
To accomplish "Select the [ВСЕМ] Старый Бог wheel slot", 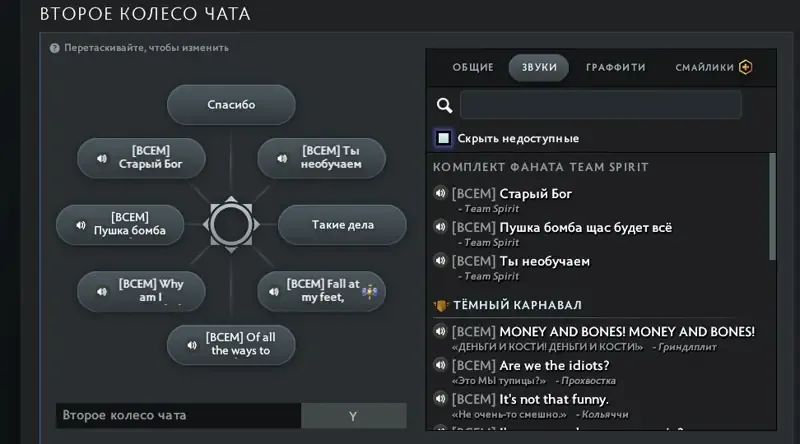I will (x=141, y=158).
